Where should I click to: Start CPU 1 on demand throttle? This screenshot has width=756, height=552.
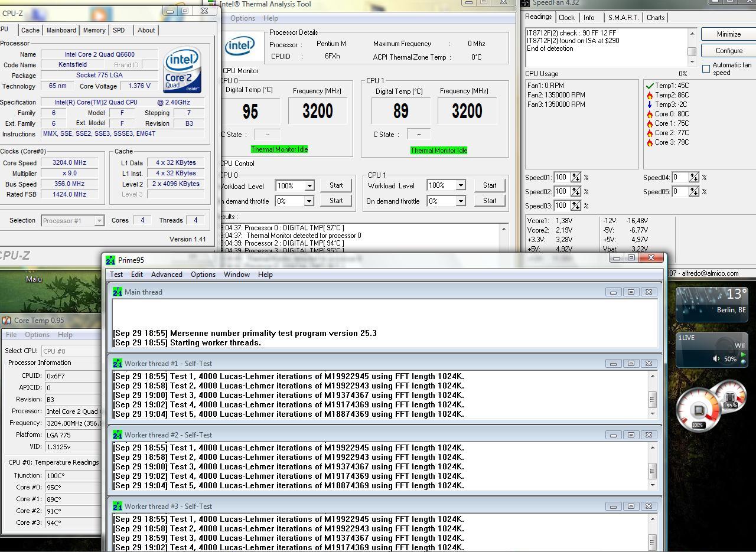click(x=490, y=201)
